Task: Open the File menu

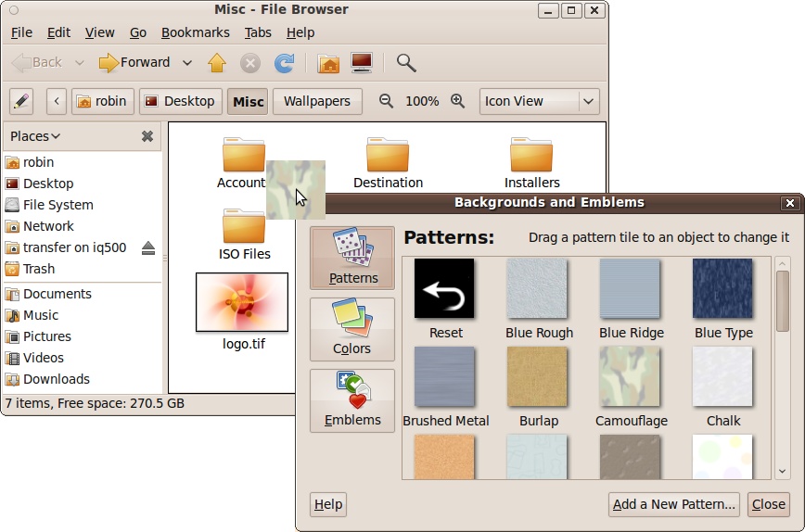Action: [x=21, y=32]
